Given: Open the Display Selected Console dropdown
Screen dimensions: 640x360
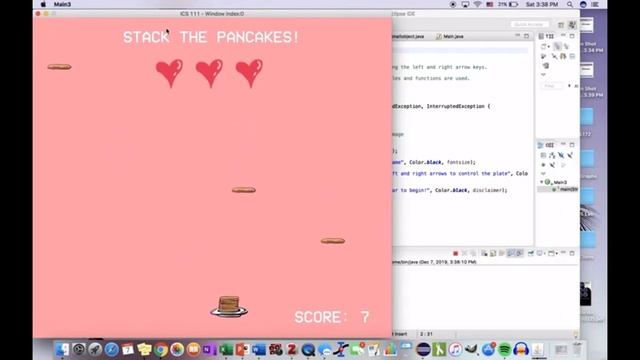Looking at the screenshot, I should [x=545, y=253].
